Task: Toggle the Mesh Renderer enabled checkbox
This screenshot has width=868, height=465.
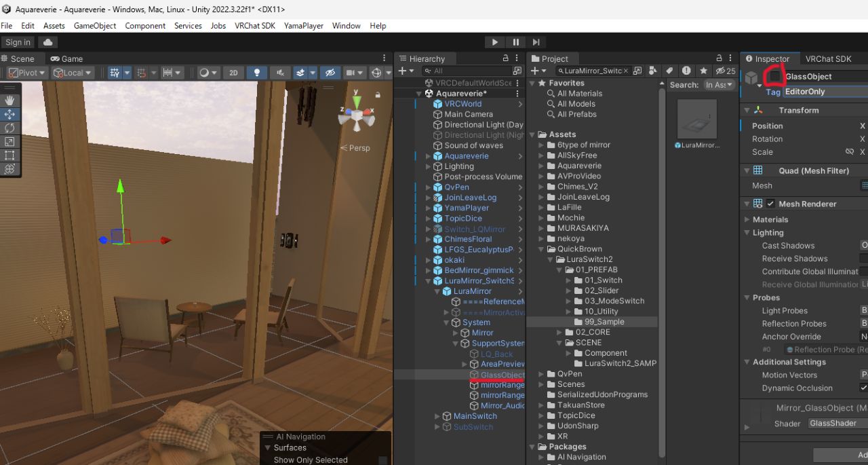Action: point(770,204)
